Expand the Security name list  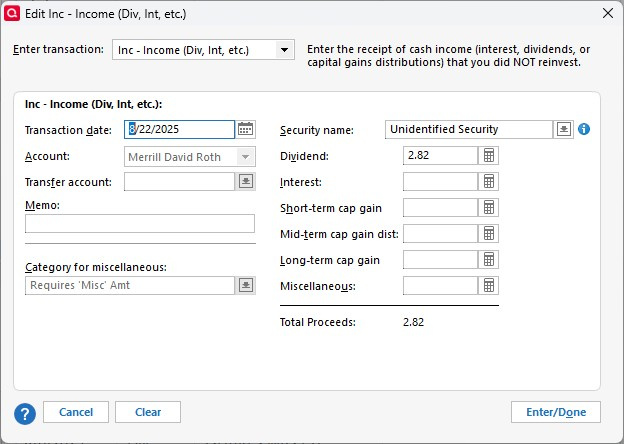[x=564, y=129]
